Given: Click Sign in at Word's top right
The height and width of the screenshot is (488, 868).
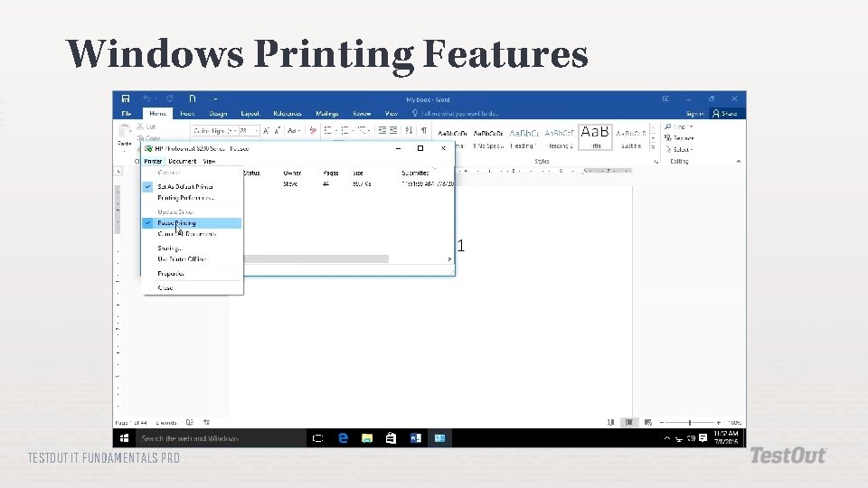Looking at the screenshot, I should pos(695,114).
